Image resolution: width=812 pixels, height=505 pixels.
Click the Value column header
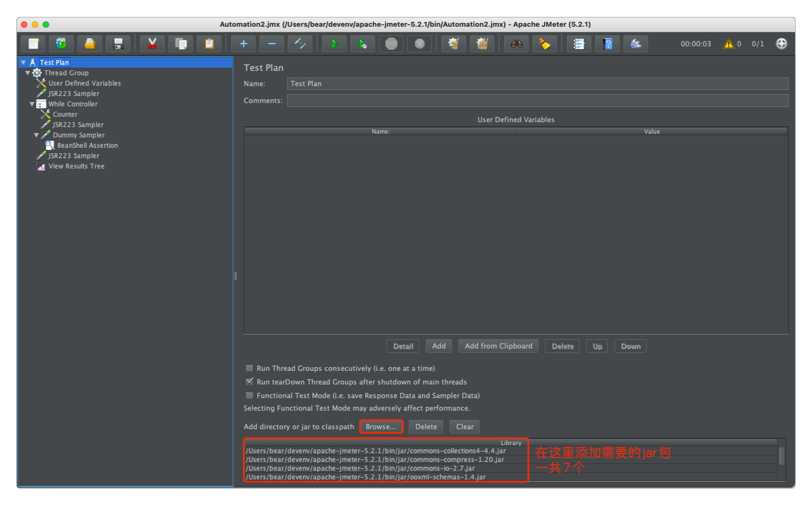pyautogui.click(x=652, y=131)
